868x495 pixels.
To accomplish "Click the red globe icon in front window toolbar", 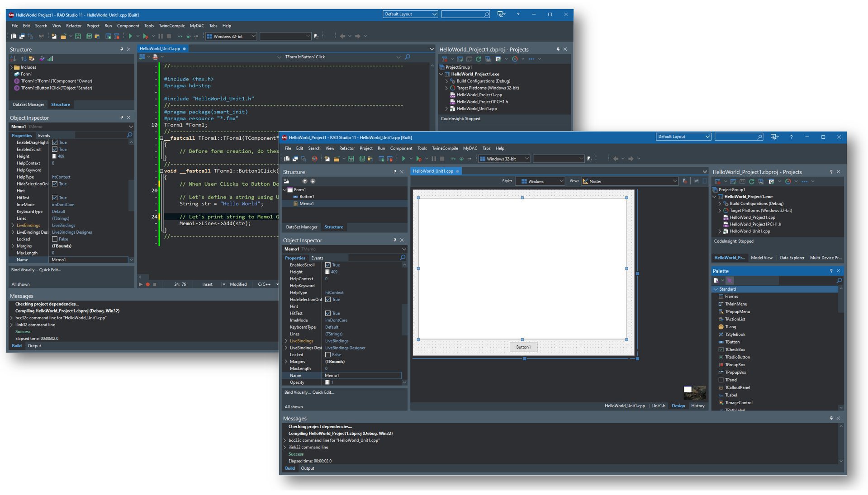I will (314, 159).
